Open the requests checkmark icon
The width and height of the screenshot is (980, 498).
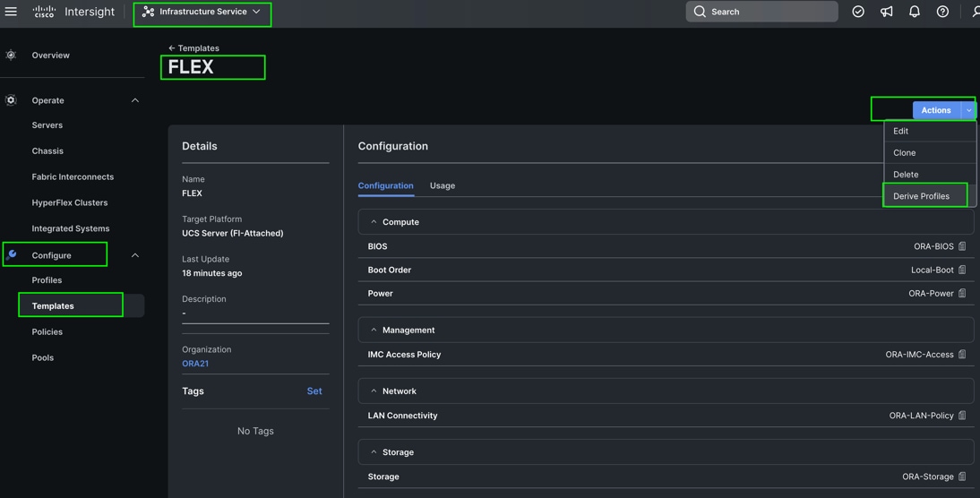(x=858, y=12)
